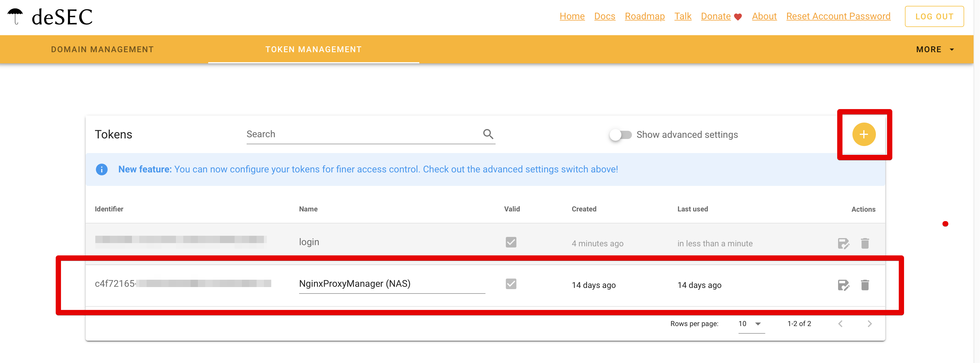Toggle Valid checkbox for NginxProxyManager token
The width and height of the screenshot is (980, 363).
(511, 284)
